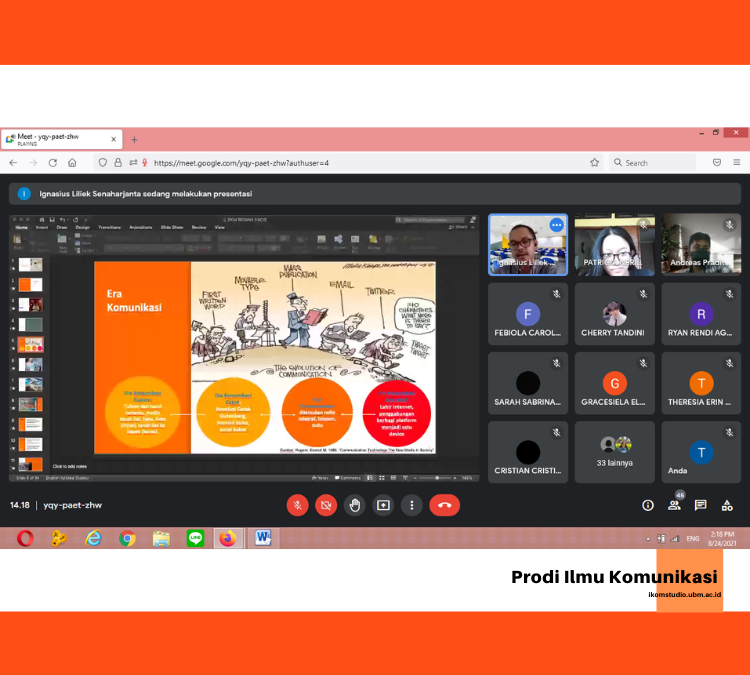The height and width of the screenshot is (675, 750).
Task: Open Google Chrome from the taskbar
Action: [127, 539]
